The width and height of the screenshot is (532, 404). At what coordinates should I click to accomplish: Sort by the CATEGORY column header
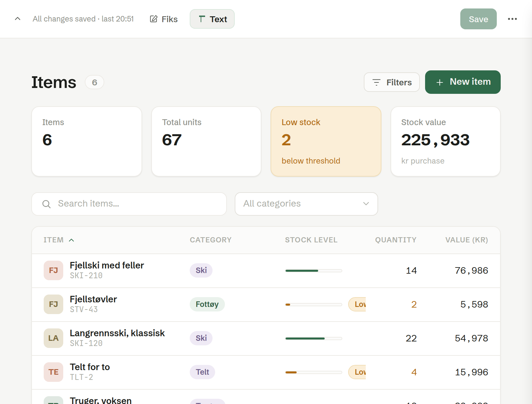(211, 240)
